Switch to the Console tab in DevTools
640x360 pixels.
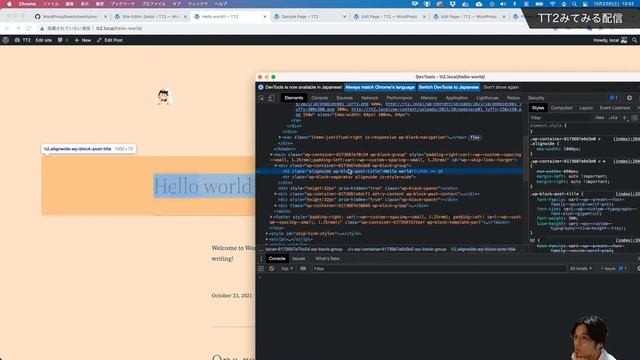click(320, 98)
